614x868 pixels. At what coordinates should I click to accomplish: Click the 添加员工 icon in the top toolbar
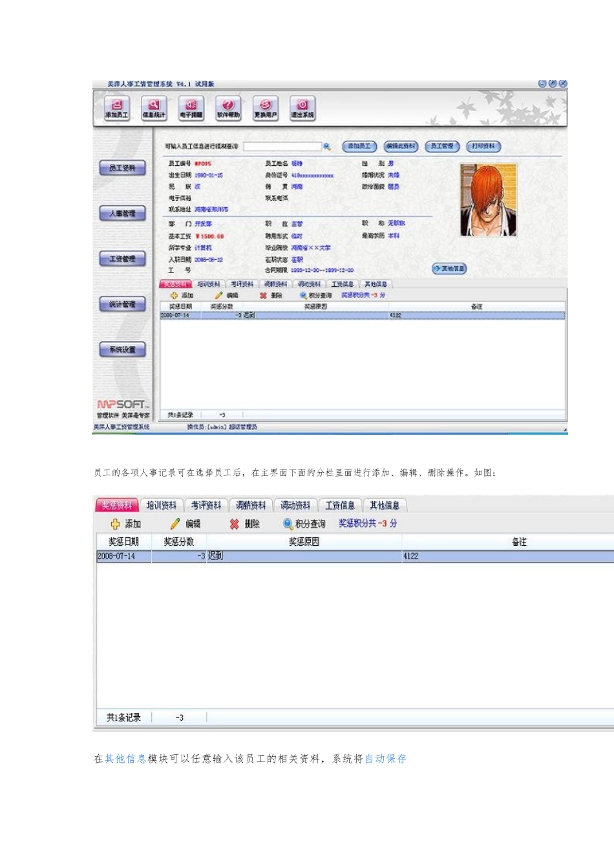[x=117, y=107]
